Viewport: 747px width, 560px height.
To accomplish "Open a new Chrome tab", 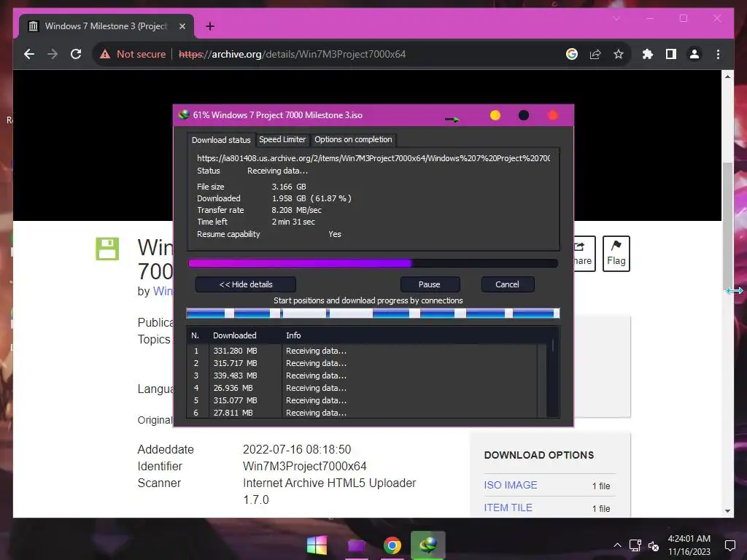I will pos(209,26).
